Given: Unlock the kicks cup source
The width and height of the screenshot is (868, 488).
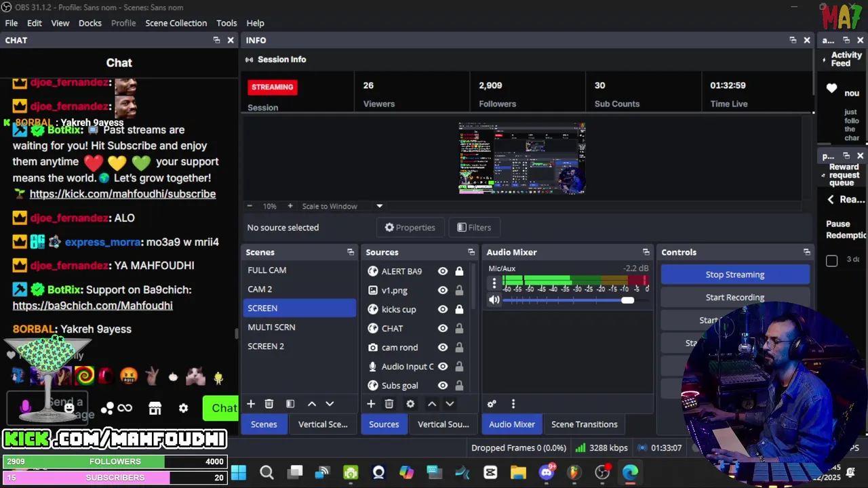Looking at the screenshot, I should pyautogui.click(x=459, y=309).
